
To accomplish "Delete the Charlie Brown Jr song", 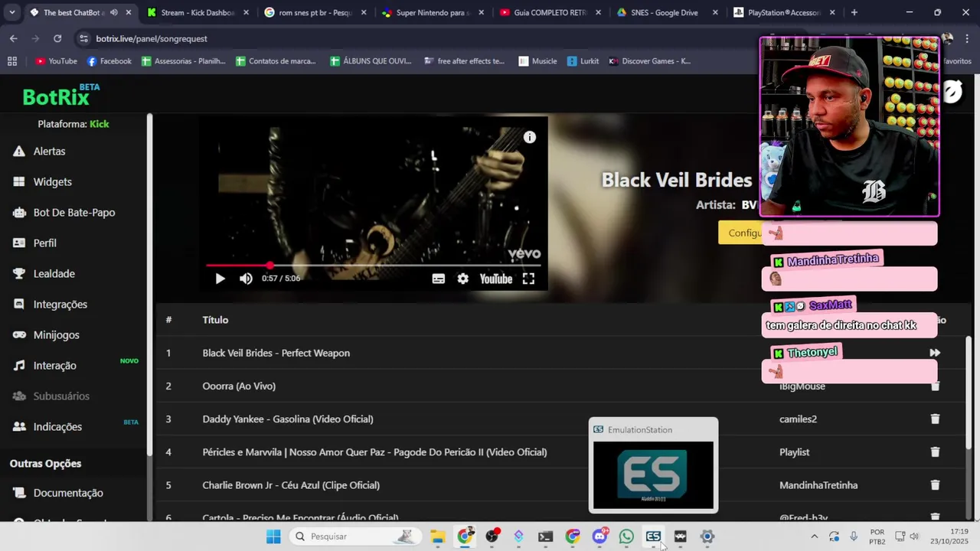I will (935, 485).
